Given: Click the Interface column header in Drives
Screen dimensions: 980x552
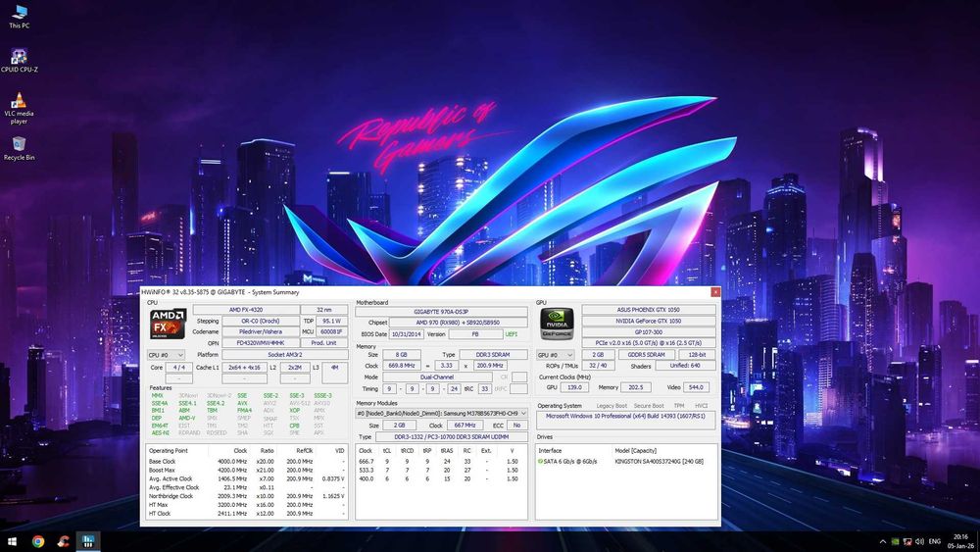Looking at the screenshot, I should pos(550,451).
